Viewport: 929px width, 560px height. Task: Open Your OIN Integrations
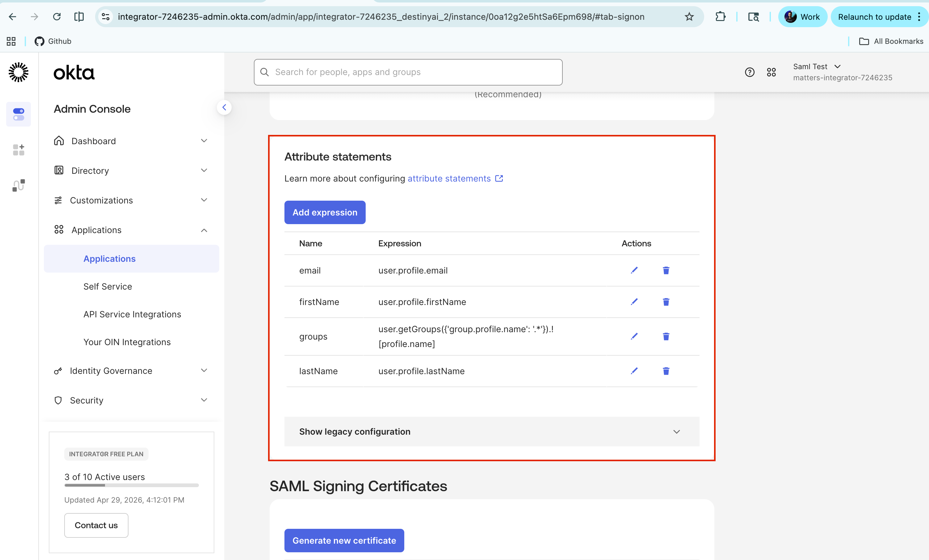coord(127,342)
